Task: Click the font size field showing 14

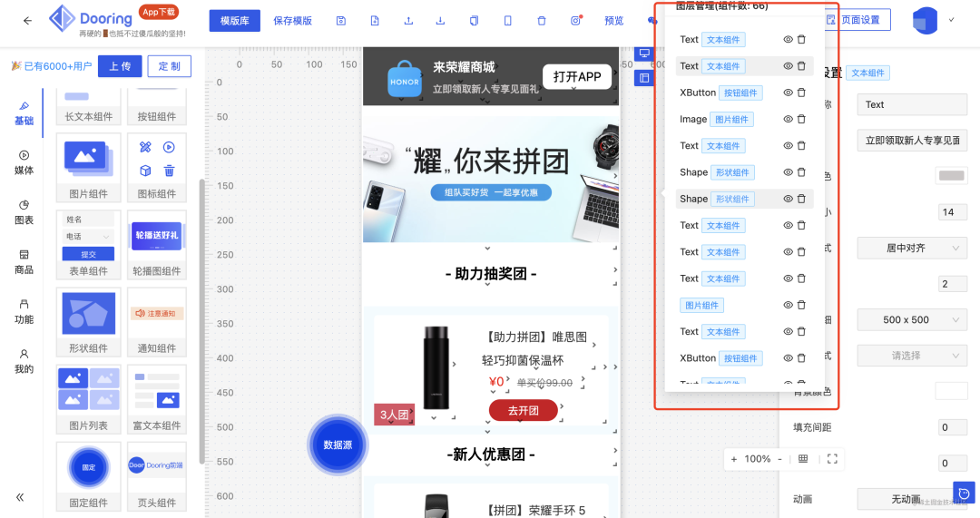Action: pos(953,211)
